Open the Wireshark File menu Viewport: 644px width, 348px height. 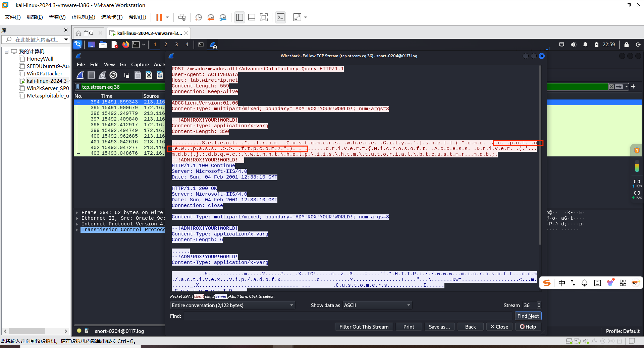click(x=81, y=65)
